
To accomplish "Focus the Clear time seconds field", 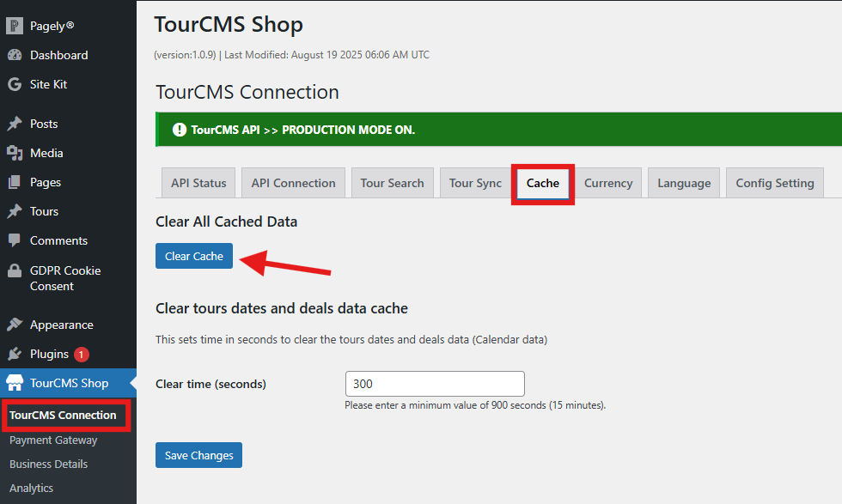I will coord(435,384).
